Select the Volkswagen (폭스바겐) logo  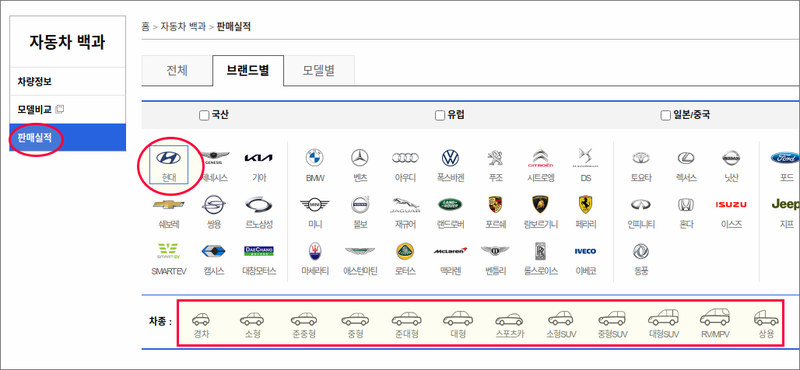click(451, 158)
